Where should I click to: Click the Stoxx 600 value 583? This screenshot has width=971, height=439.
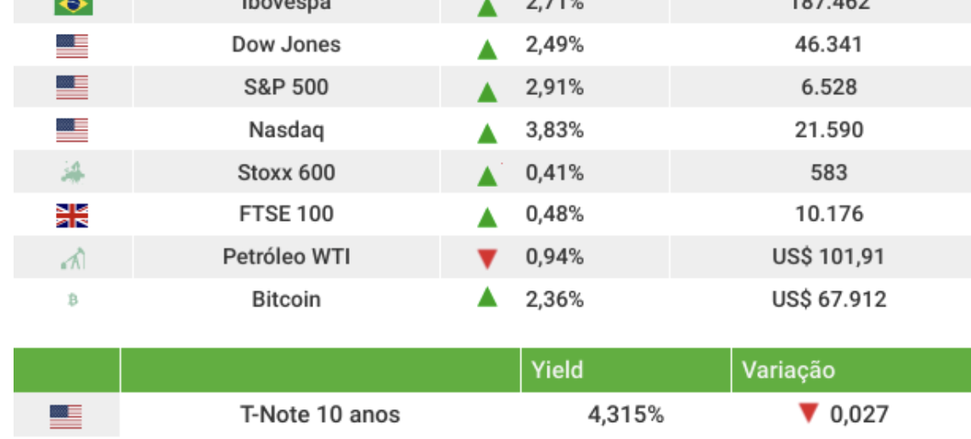coord(828,172)
